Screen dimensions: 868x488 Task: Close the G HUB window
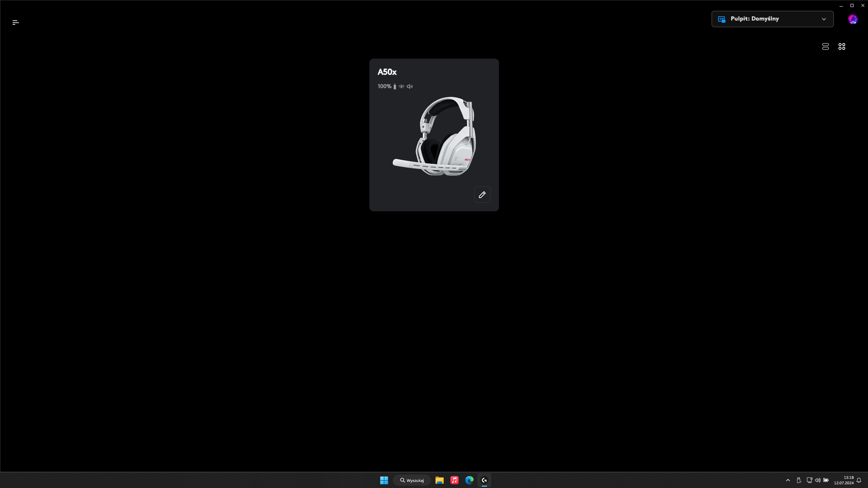pos(863,6)
